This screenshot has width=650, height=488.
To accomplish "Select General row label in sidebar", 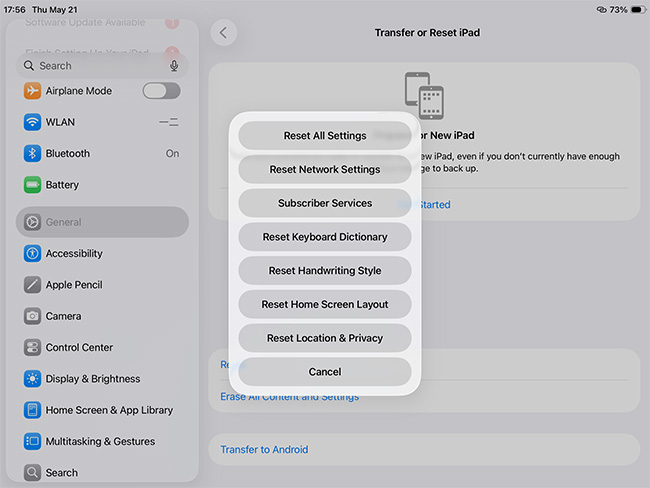I will point(63,222).
